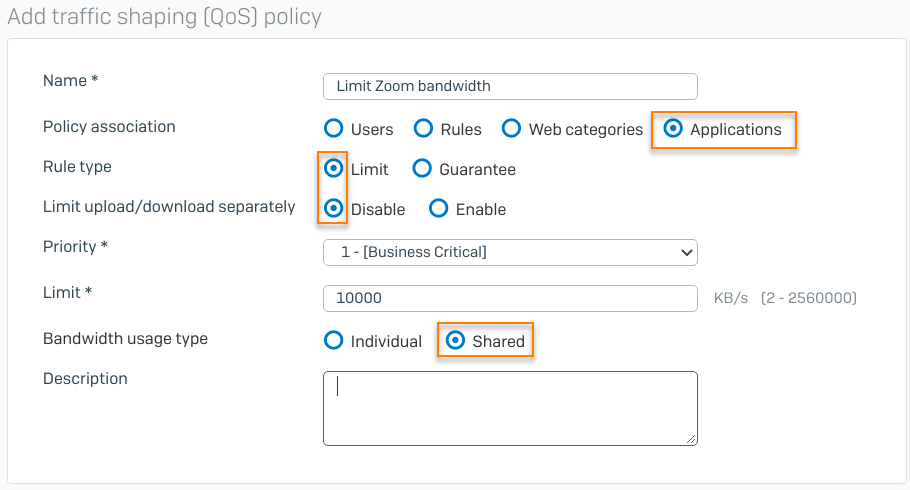910x490 pixels.
Task: Disable separate upload/download limit
Action: 334,209
